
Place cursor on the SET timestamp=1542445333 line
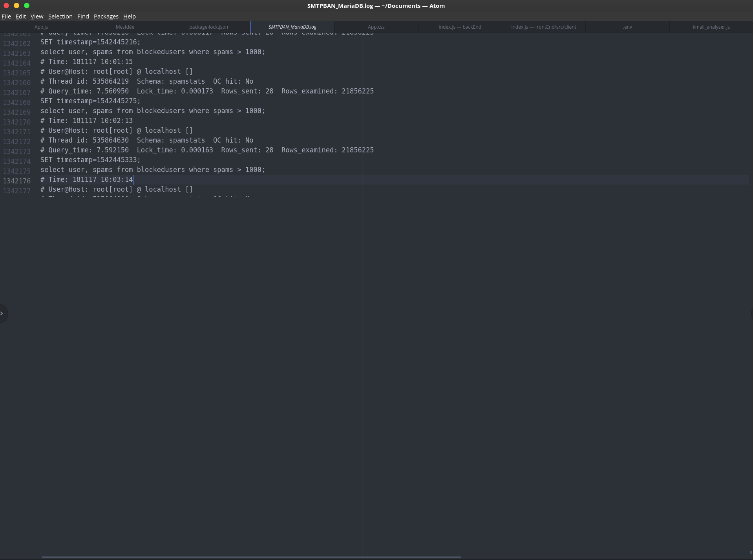point(90,160)
